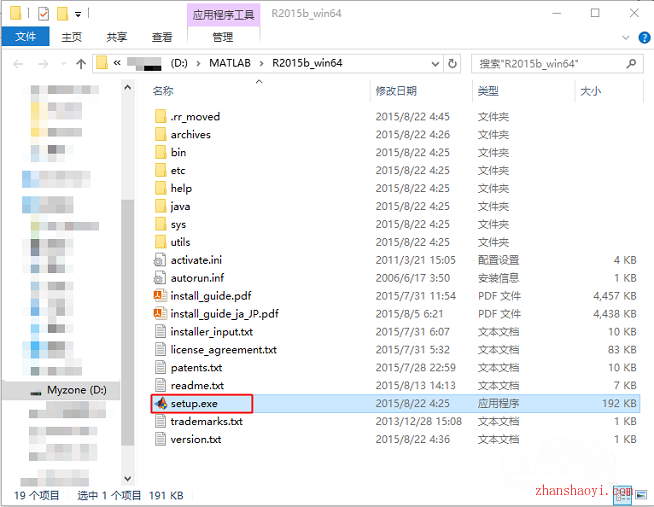Open the recent locations dropdown arrow
The width and height of the screenshot is (654, 507).
(x=63, y=64)
